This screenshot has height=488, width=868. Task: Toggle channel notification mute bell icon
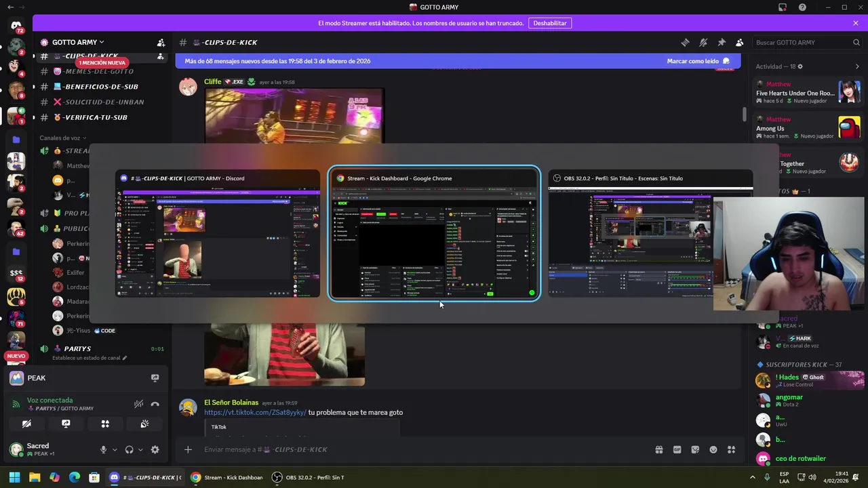click(703, 42)
